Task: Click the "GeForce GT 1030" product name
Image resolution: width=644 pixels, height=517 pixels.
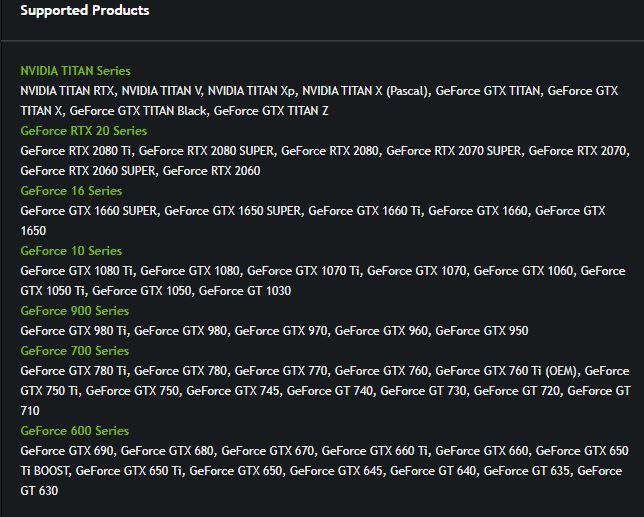Action: coord(245,291)
